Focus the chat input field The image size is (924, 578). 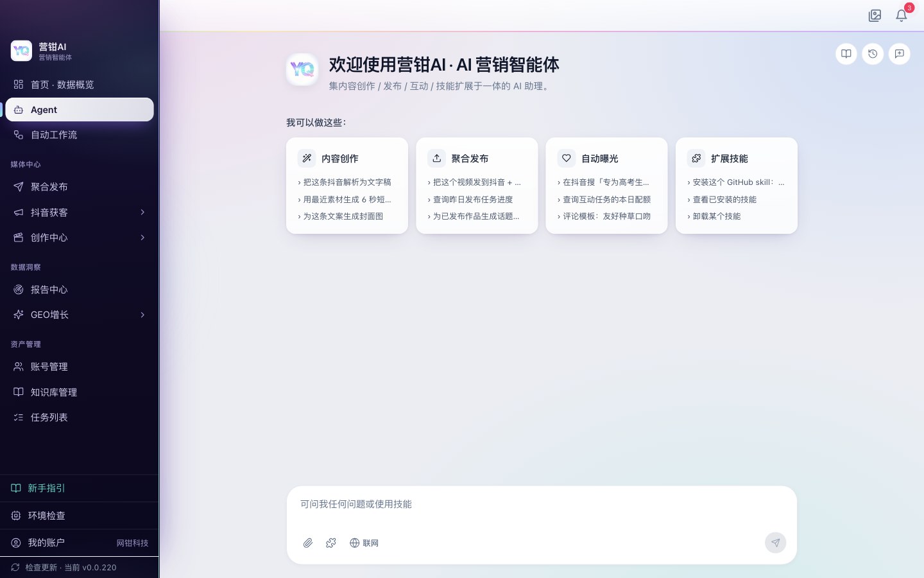tap(542, 505)
